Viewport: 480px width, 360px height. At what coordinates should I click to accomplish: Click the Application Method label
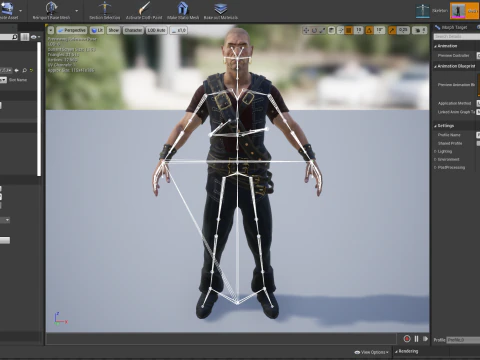coord(454,103)
